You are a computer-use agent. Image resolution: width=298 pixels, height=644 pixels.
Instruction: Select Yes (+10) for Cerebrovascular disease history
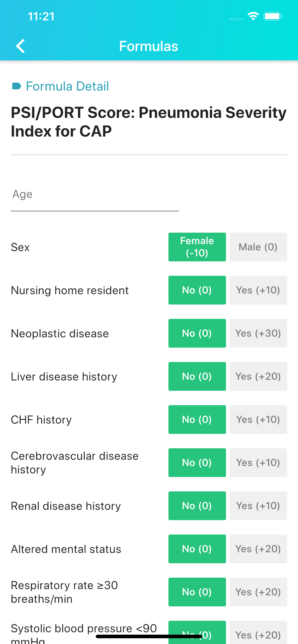258,462
